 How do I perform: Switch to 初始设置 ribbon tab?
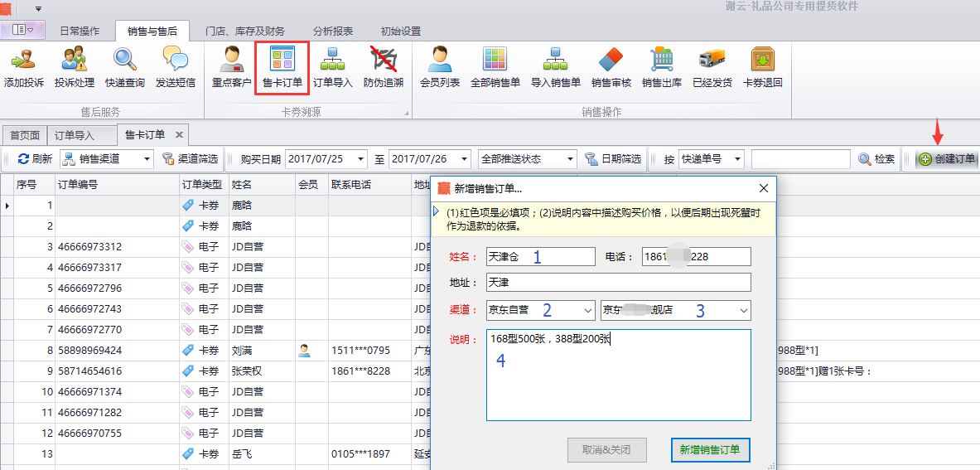(x=401, y=31)
